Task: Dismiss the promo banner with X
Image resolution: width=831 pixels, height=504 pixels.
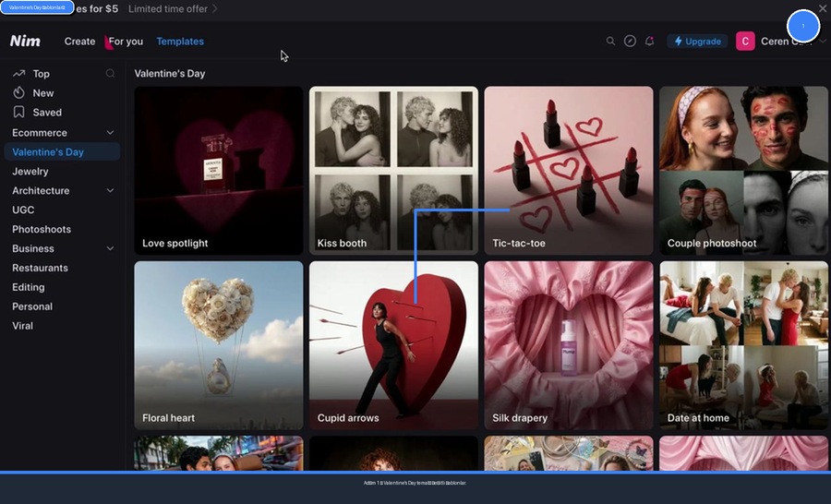Action: point(823,8)
